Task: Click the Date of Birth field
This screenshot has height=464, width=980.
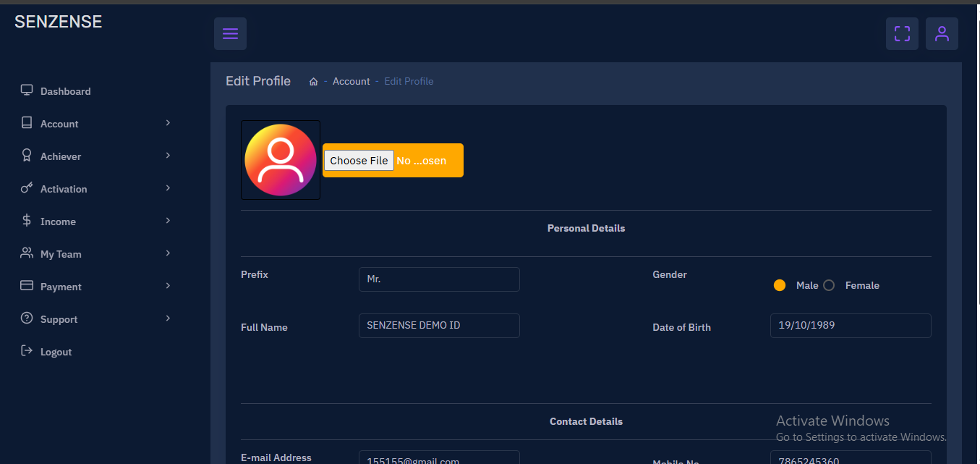Action: coord(851,326)
